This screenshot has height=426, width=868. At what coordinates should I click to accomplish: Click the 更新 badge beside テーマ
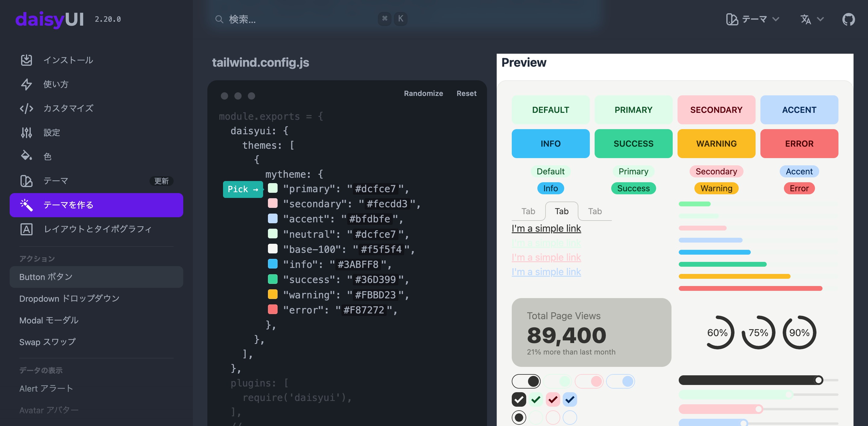(x=162, y=181)
